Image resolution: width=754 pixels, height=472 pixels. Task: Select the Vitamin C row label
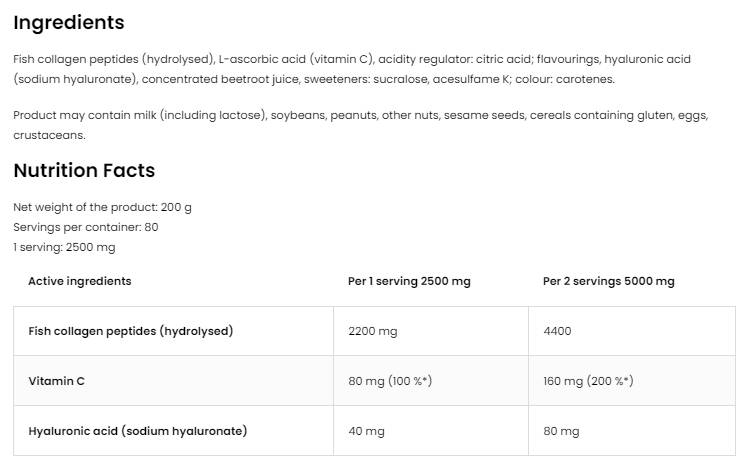56,381
